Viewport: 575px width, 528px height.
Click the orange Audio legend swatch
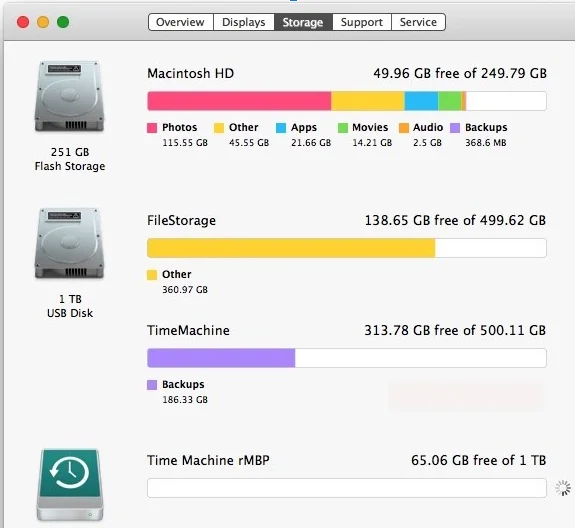(x=404, y=128)
